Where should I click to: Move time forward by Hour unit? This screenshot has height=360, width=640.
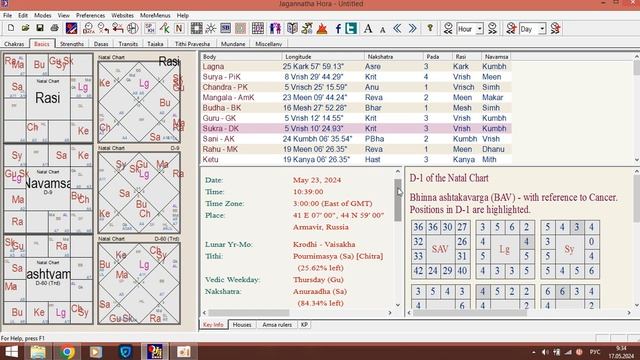point(492,28)
